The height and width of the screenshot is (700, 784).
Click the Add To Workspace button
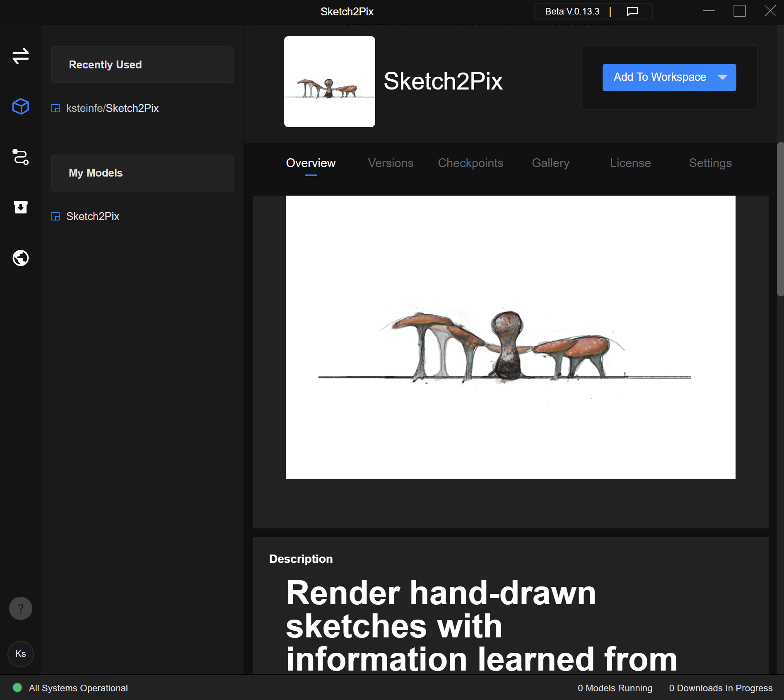click(x=659, y=78)
